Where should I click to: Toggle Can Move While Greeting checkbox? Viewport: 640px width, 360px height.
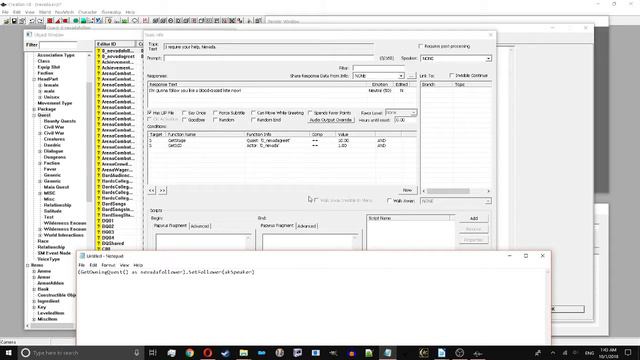[253, 113]
